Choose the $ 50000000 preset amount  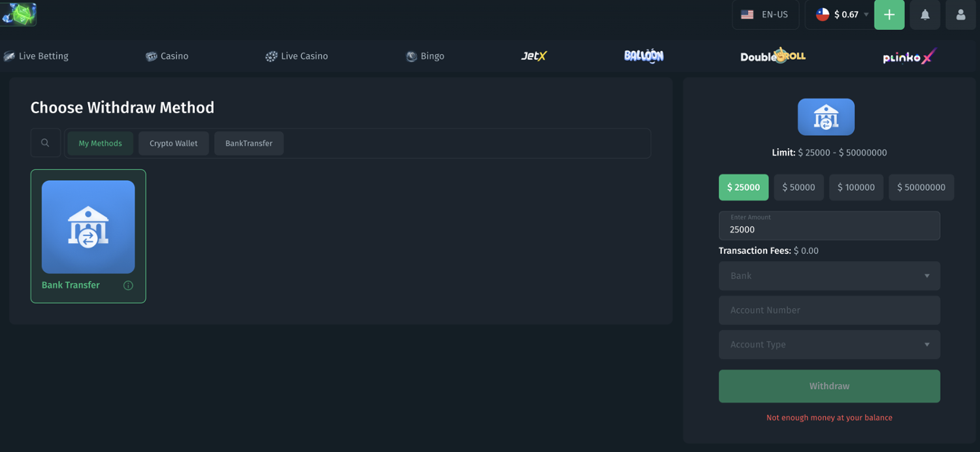click(921, 187)
